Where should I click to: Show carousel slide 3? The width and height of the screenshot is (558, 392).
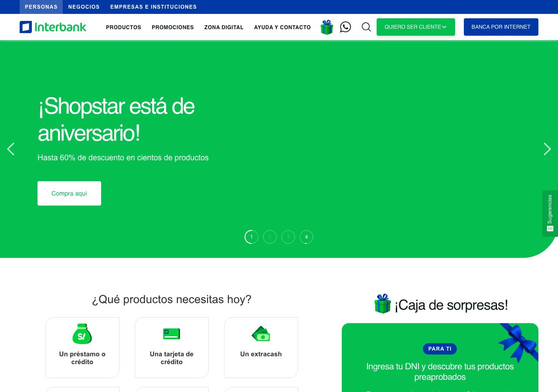288,237
